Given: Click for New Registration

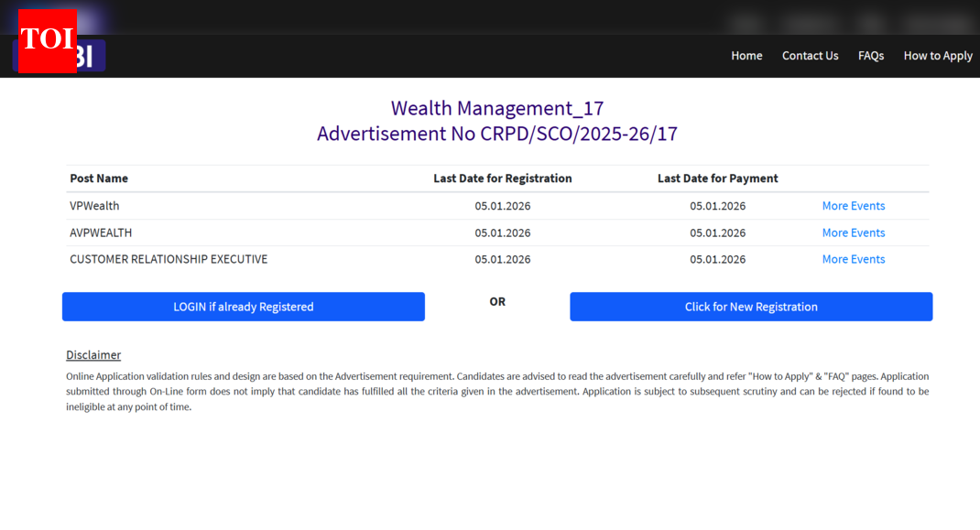Looking at the screenshot, I should [x=750, y=307].
